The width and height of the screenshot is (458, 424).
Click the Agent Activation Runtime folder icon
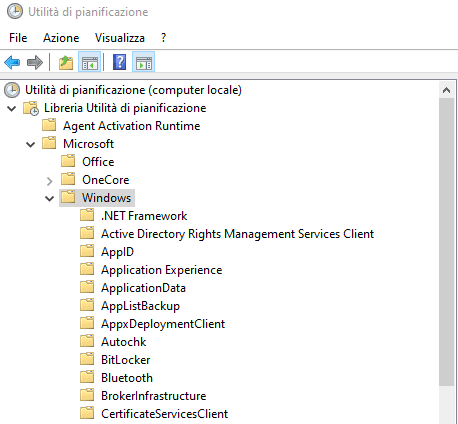click(x=49, y=125)
